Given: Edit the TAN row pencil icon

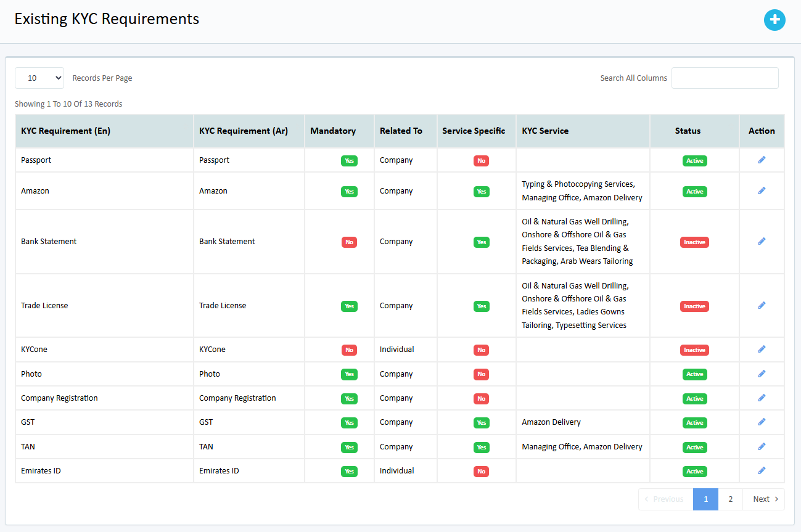Looking at the screenshot, I should tap(762, 446).
